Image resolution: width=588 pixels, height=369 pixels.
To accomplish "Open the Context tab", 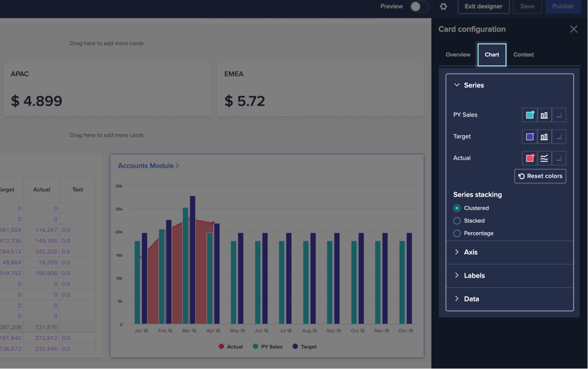I will tap(523, 54).
